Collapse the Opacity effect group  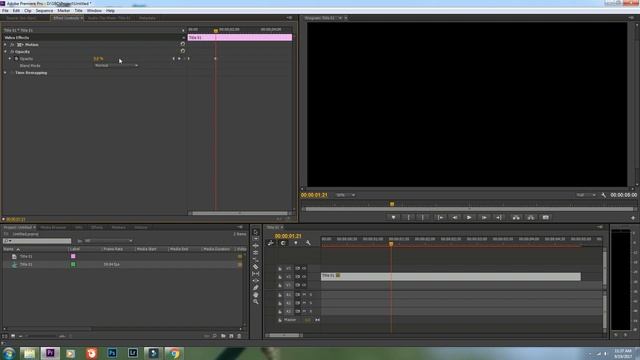click(x=5, y=52)
